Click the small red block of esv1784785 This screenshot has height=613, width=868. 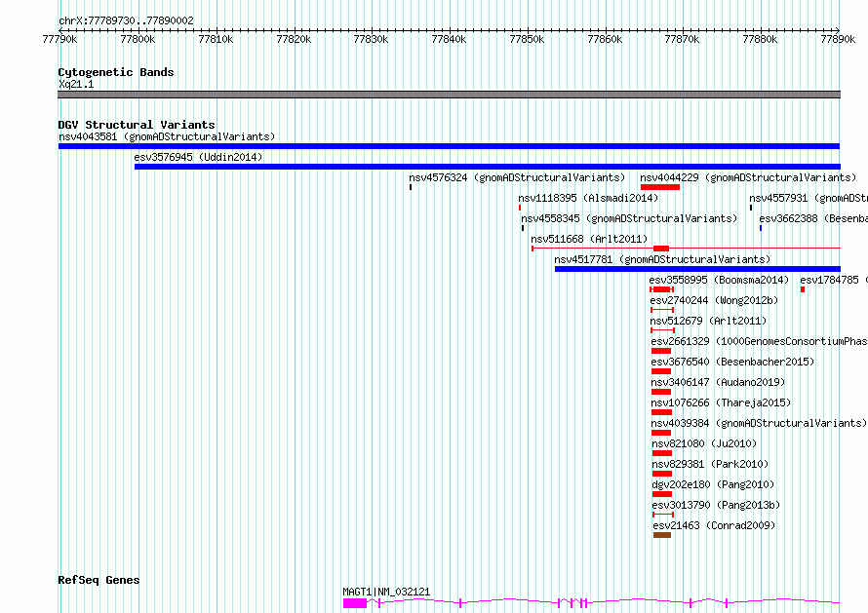tap(803, 289)
